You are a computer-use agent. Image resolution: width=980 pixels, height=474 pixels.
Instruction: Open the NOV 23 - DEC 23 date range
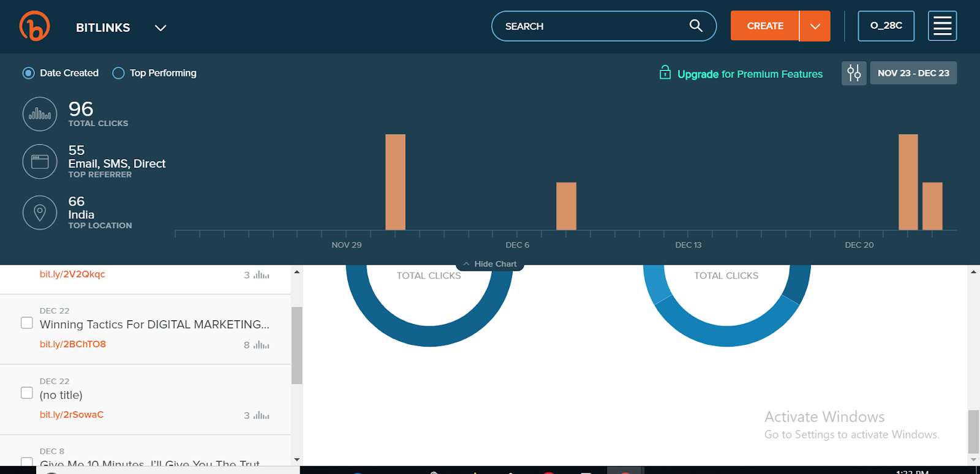click(x=913, y=73)
